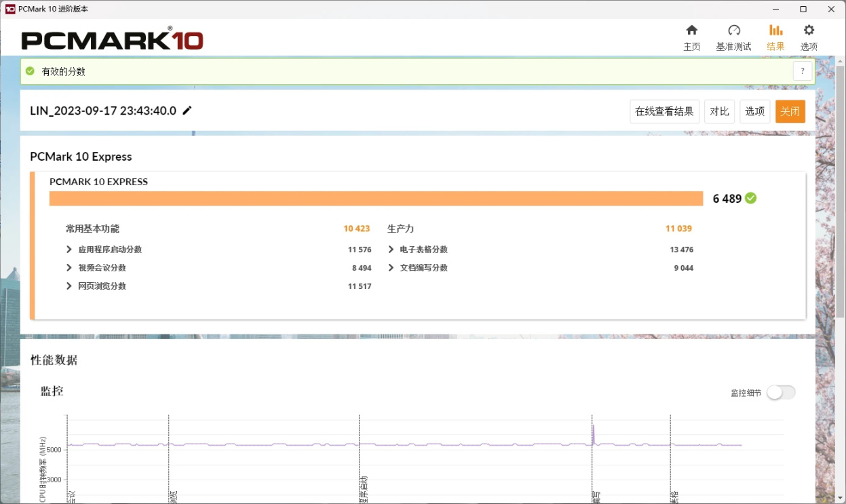Click the PCMark 10 app icon in title bar

(x=10, y=9)
